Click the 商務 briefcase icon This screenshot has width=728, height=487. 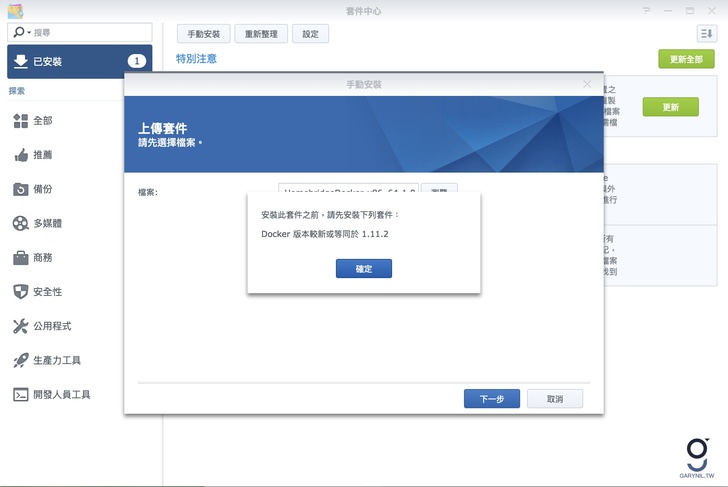pyautogui.click(x=20, y=258)
